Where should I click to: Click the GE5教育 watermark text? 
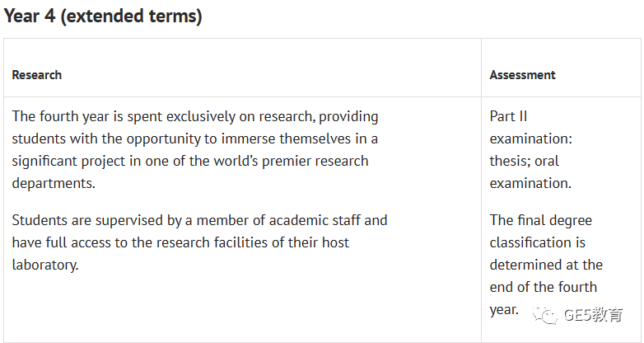pos(593,315)
